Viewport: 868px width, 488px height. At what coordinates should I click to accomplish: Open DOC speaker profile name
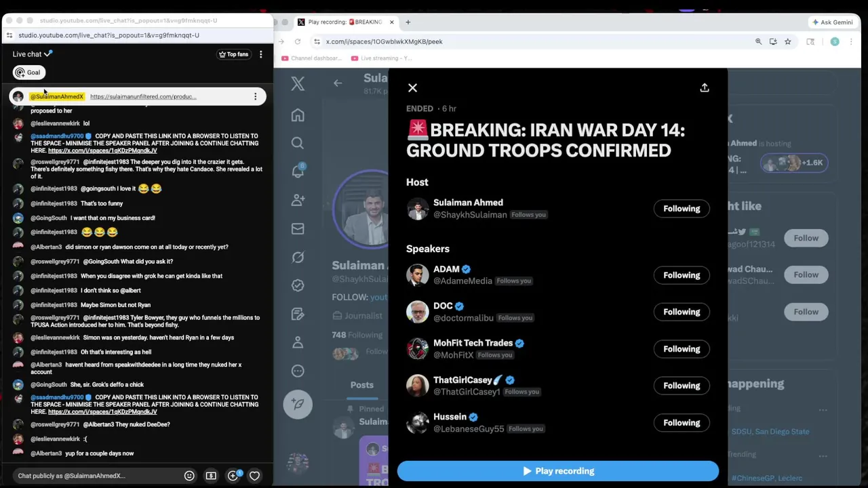coord(443,306)
